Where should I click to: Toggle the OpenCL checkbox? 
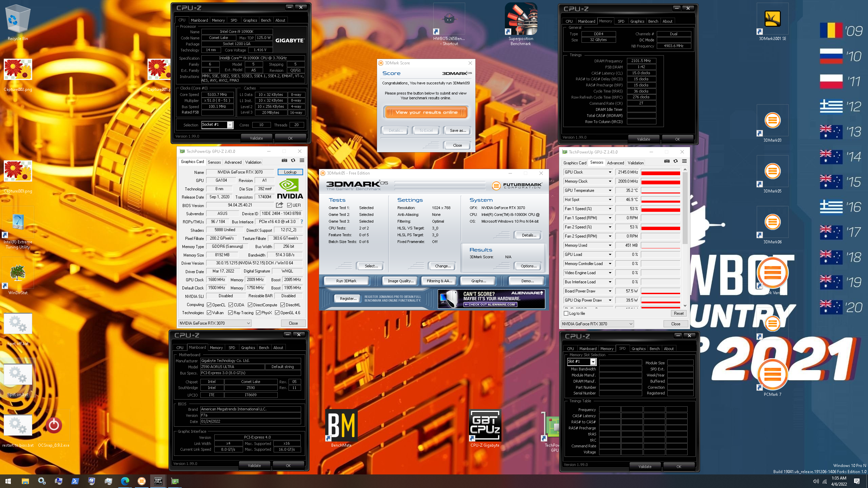click(x=209, y=305)
